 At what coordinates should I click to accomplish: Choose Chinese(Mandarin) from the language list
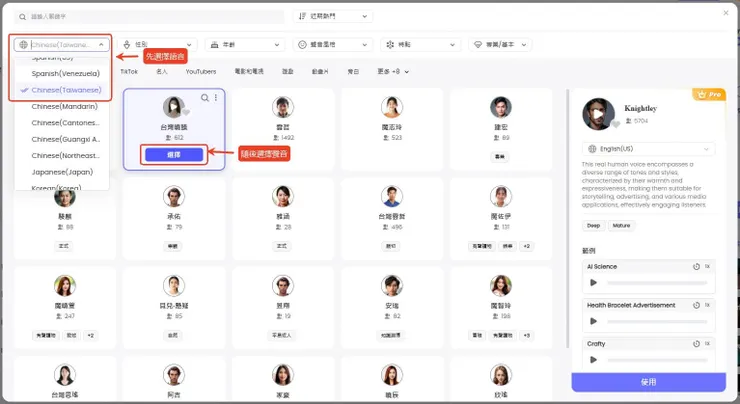click(62, 107)
